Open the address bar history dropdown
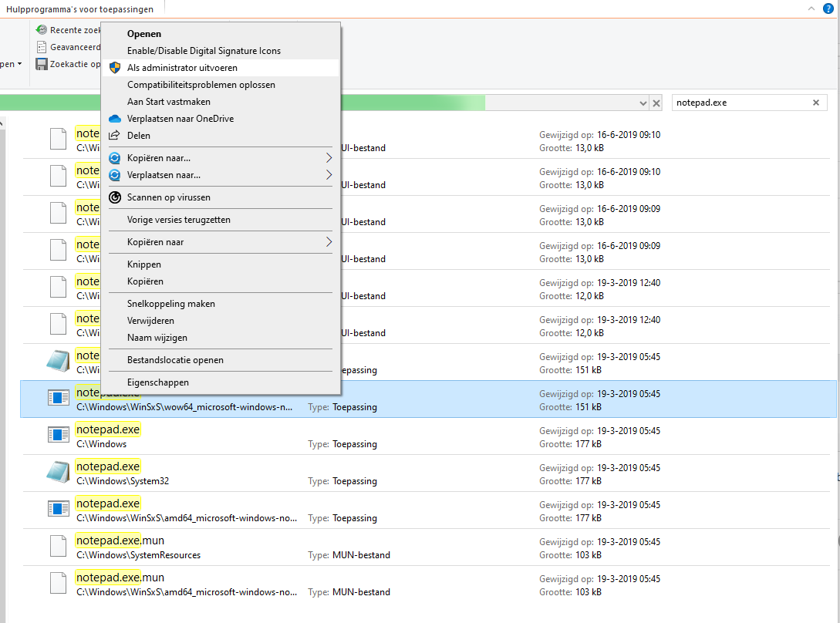The width and height of the screenshot is (840, 623). point(643,103)
